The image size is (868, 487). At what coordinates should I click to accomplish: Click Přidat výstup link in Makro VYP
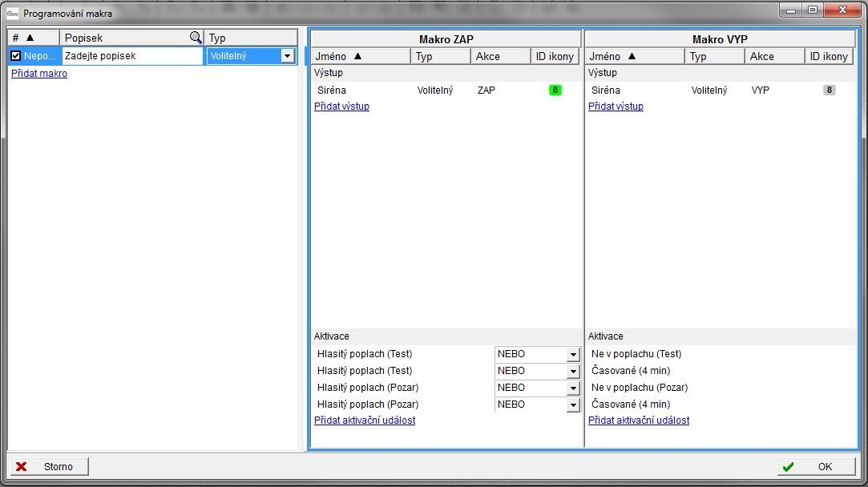pos(616,107)
